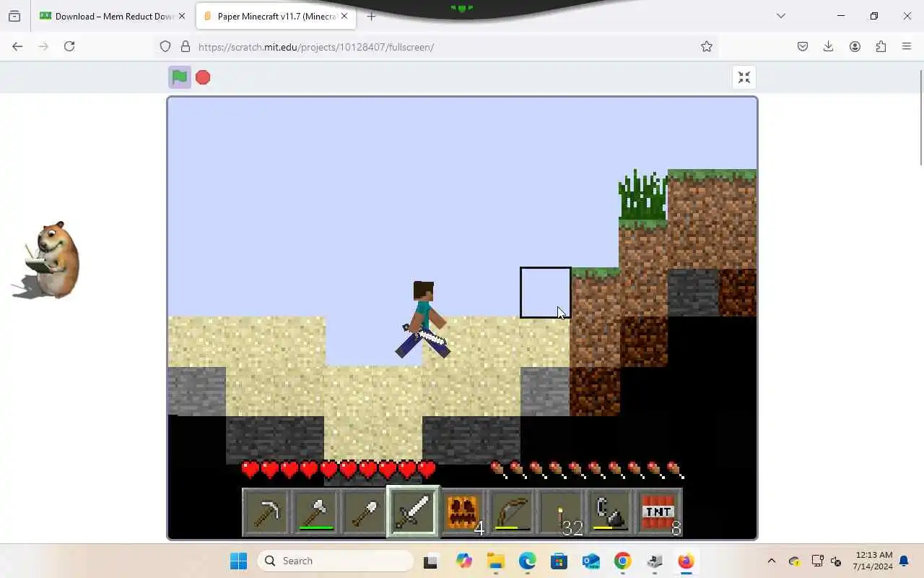
Task: Select the jack-o-lantern hotbar slot
Action: pos(462,512)
